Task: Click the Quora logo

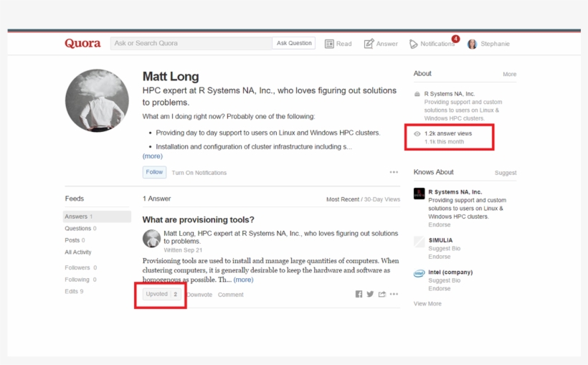Action: pos(82,43)
